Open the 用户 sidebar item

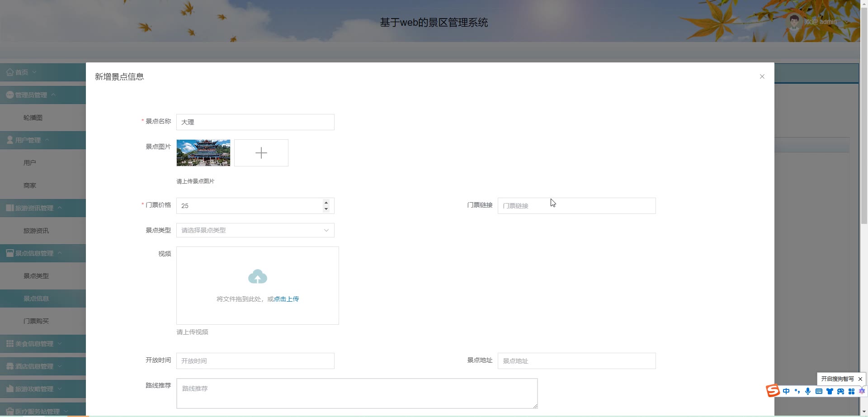tap(43, 163)
